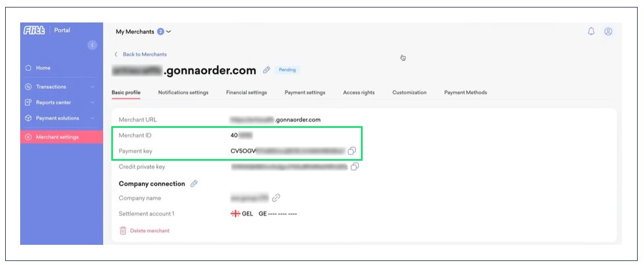Click the Merchant URL label
The image size is (644, 265).
[138, 120]
